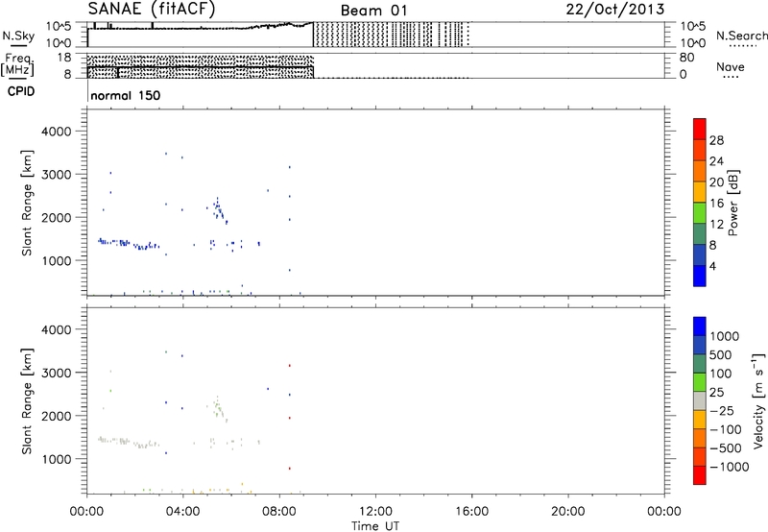Click the 12:00 time axis tick label

coord(375,512)
